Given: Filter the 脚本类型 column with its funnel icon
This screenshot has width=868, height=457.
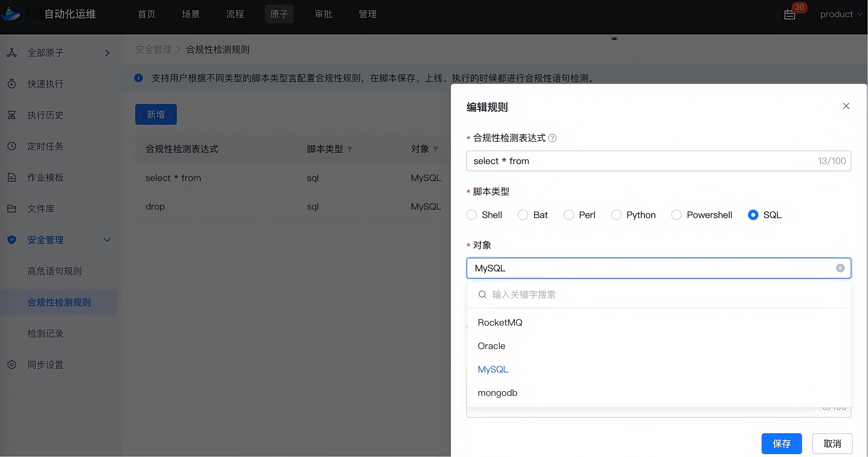Looking at the screenshot, I should coord(350,149).
